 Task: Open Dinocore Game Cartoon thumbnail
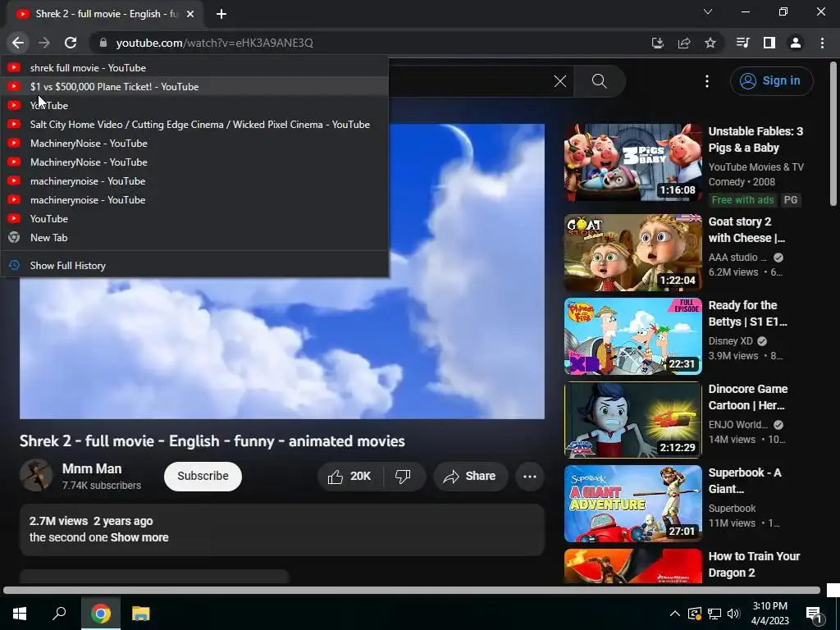coord(633,420)
